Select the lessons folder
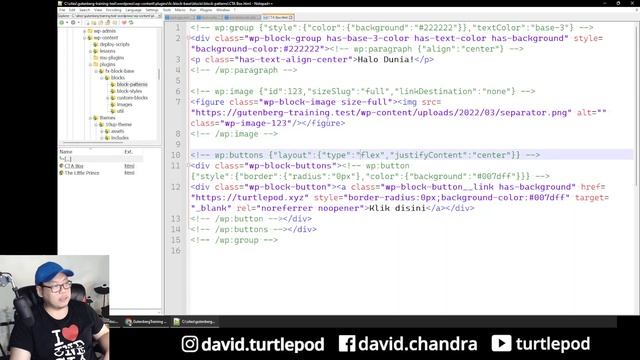 click(x=107, y=51)
